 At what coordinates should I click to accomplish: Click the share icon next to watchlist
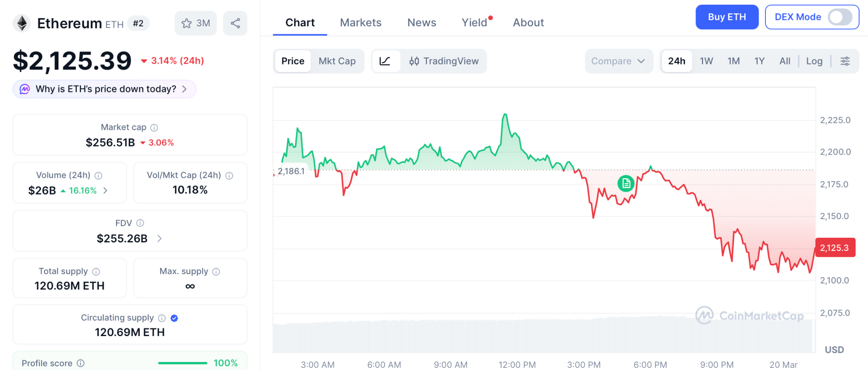[235, 23]
